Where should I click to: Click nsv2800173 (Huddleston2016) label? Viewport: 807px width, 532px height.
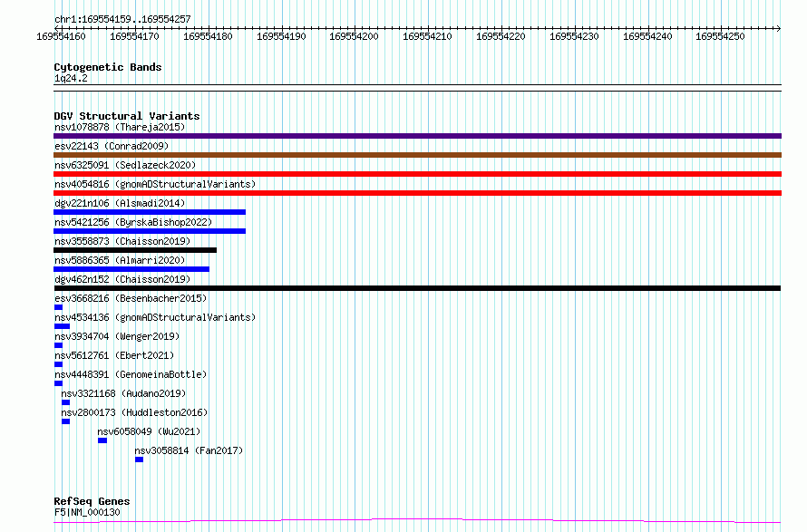coord(134,412)
